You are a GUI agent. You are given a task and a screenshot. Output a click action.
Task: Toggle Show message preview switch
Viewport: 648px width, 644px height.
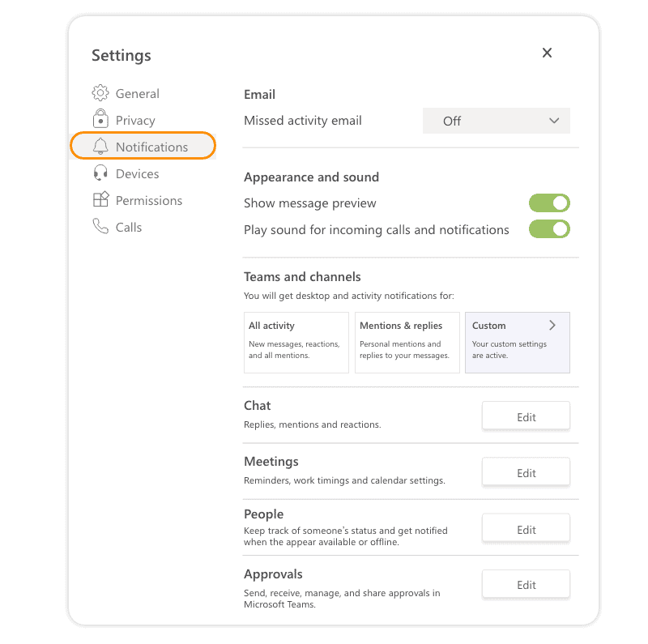pyautogui.click(x=549, y=203)
